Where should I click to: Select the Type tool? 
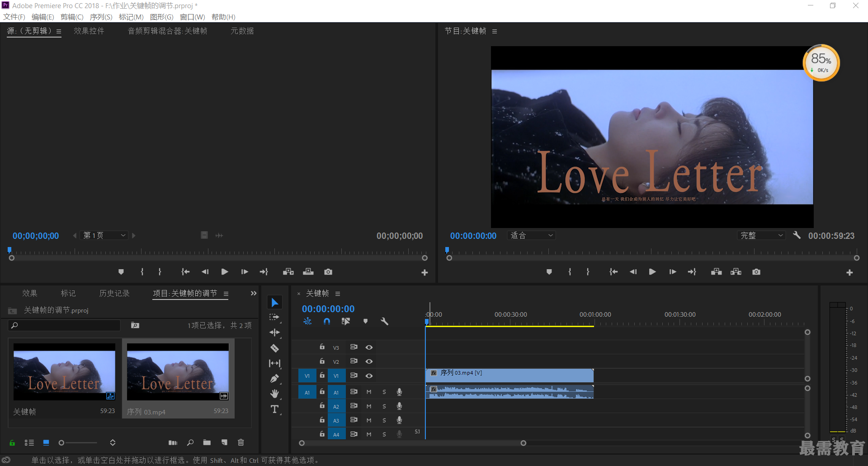coord(274,409)
